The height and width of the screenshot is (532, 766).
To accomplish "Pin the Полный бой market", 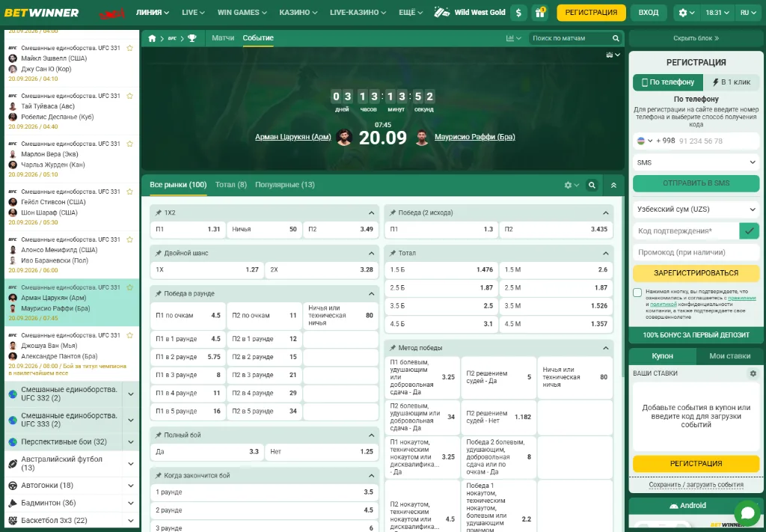I will tap(159, 435).
